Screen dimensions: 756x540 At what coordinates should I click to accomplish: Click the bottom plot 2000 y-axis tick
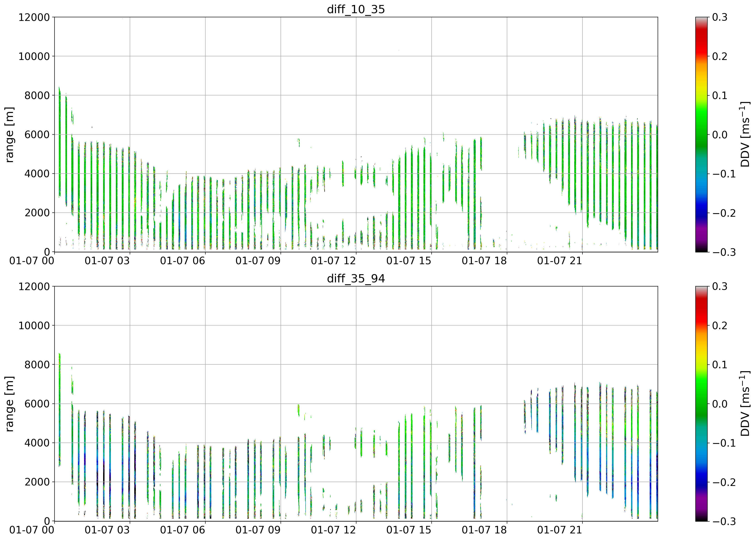click(x=37, y=482)
